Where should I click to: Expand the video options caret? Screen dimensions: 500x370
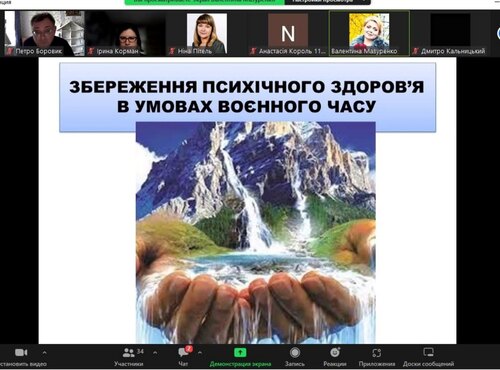click(44, 352)
